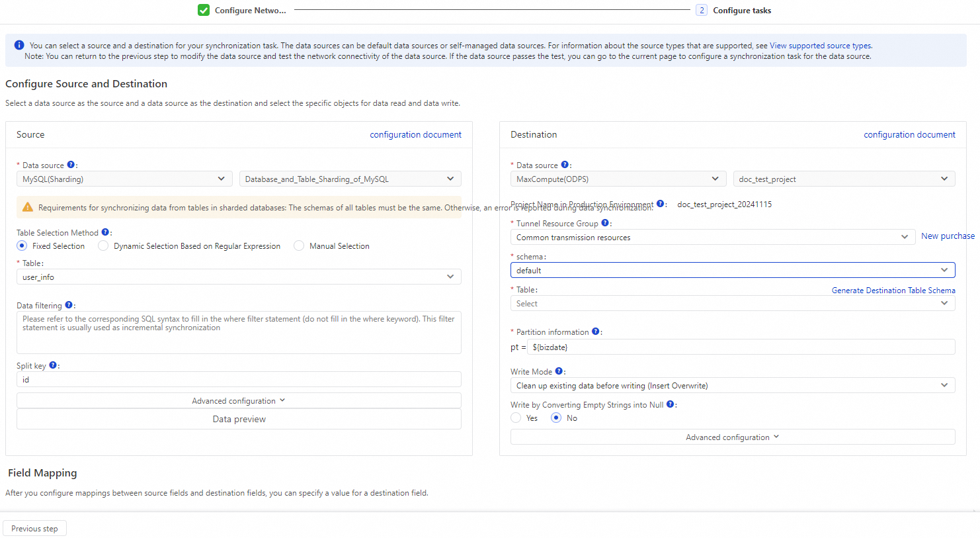Click help icon beside Table Selection Method
The image size is (980, 538).
[105, 232]
